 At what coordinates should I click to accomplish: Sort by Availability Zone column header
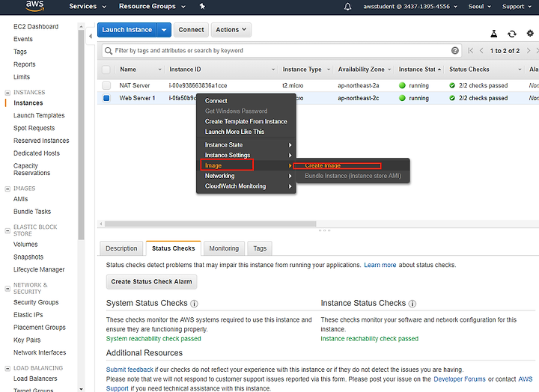365,70
